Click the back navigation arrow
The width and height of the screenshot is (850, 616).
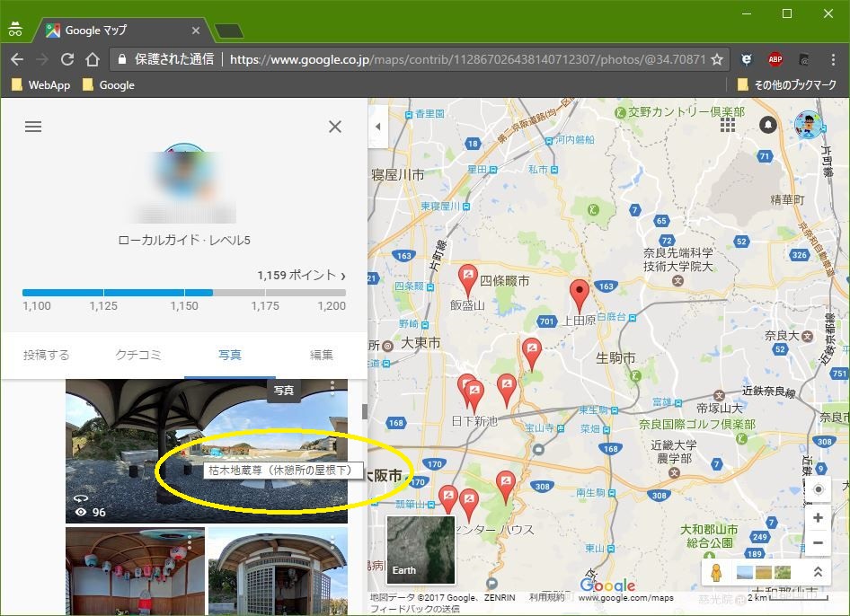(x=17, y=59)
